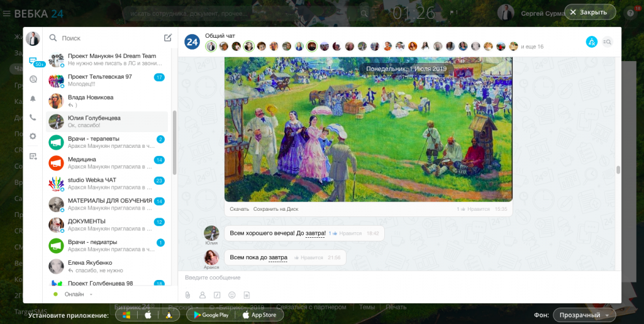
Task: Download the Windows desktop app
Action: click(126, 315)
